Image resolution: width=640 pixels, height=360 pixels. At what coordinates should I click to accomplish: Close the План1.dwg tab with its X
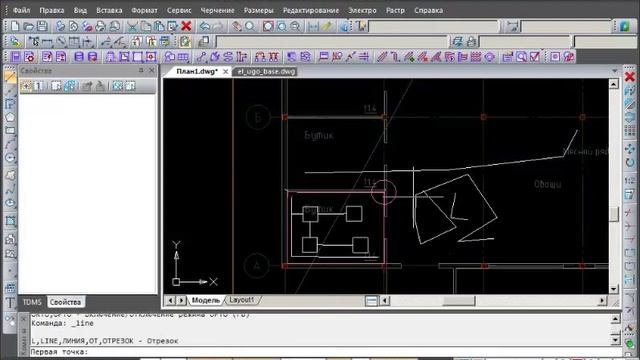pyautogui.click(x=225, y=71)
